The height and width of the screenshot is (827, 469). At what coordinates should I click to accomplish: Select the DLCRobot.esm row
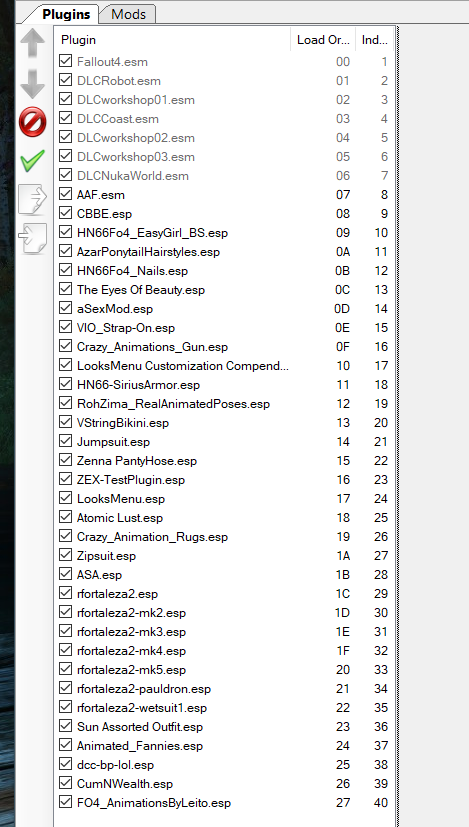tap(224, 81)
